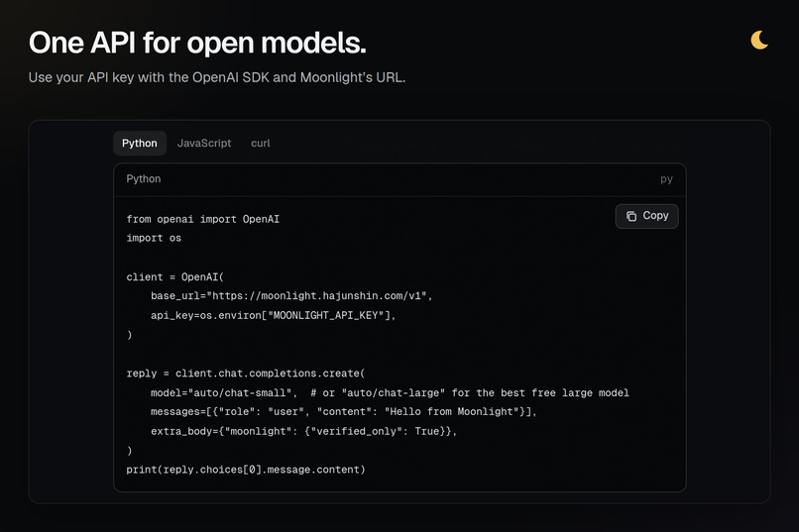Click the base_url moonlight.hajunshin.com line
This screenshot has width=799, height=532.
[291, 296]
